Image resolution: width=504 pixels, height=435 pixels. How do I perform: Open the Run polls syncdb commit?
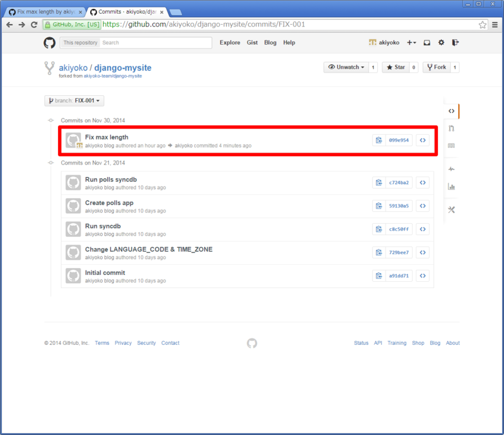[x=111, y=180]
